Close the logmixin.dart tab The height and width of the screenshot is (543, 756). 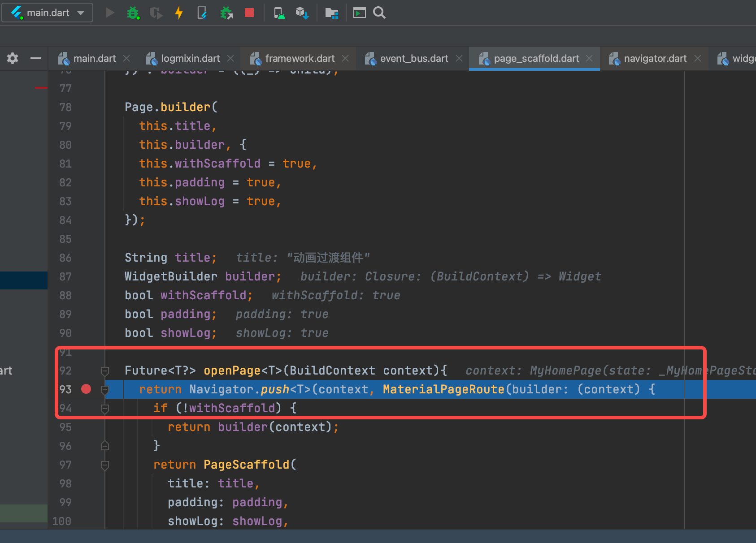point(230,58)
